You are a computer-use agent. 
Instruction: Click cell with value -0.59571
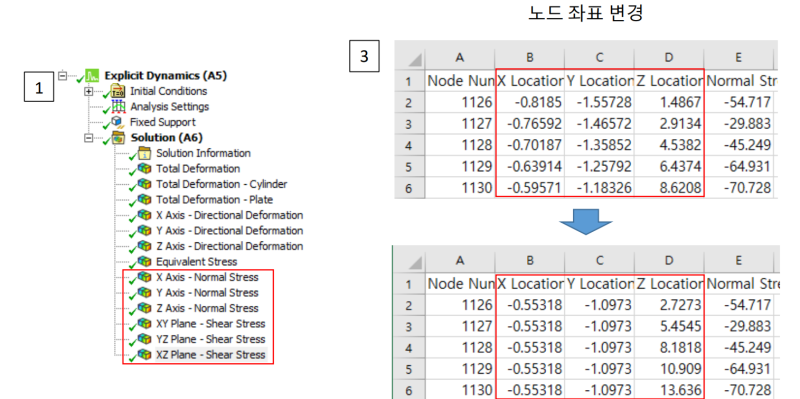pyautogui.click(x=530, y=188)
